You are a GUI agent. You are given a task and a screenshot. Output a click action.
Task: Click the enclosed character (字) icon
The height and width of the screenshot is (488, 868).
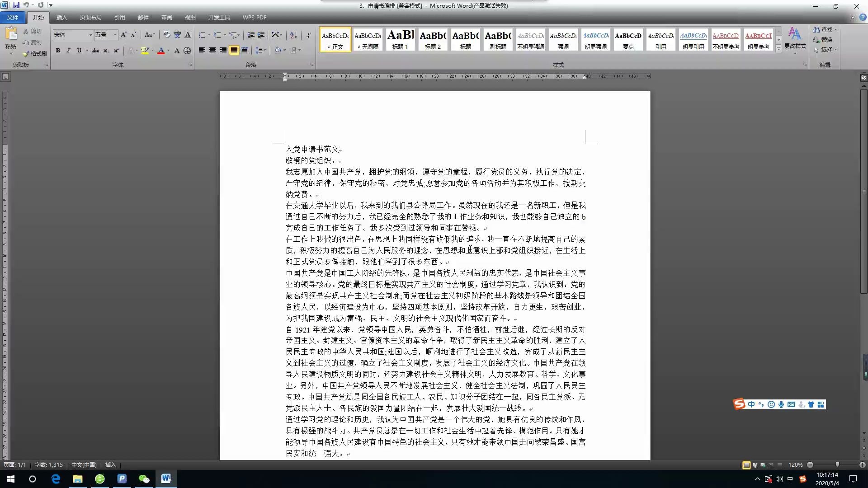[x=187, y=51]
